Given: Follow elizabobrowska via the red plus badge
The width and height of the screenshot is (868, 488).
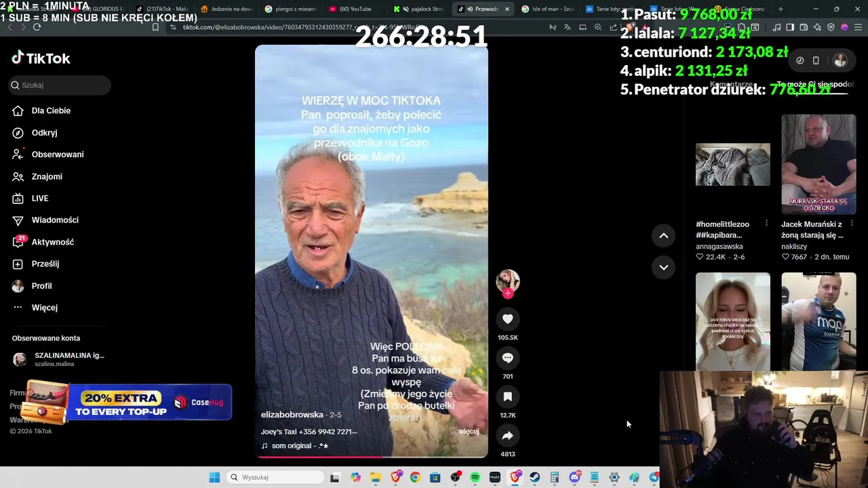Looking at the screenshot, I should point(507,293).
